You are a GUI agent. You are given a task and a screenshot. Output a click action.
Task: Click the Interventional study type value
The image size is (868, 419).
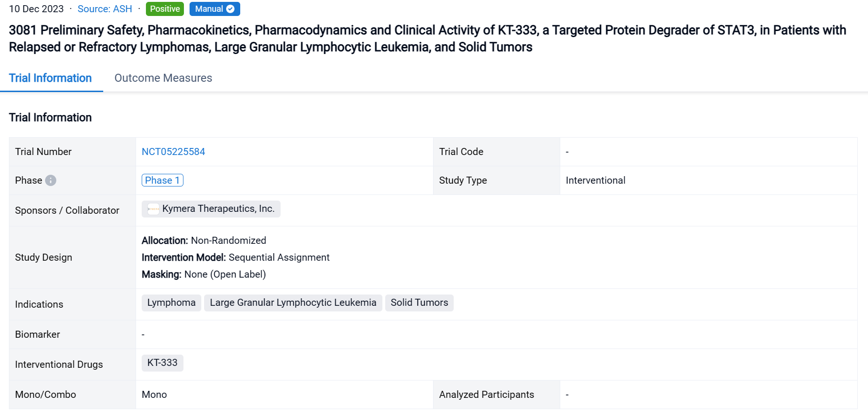pyautogui.click(x=595, y=180)
